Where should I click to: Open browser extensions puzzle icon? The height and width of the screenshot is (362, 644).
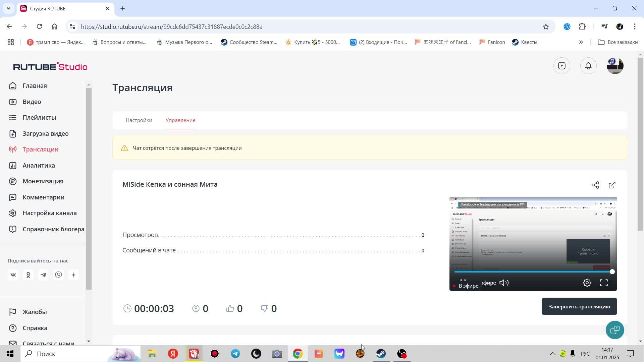tap(583, 26)
